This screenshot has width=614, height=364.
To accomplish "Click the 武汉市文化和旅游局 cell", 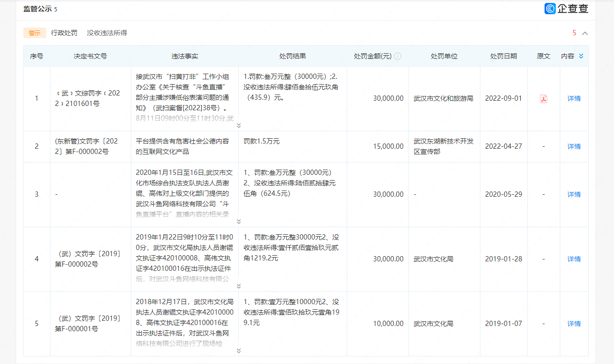I will (x=443, y=99).
